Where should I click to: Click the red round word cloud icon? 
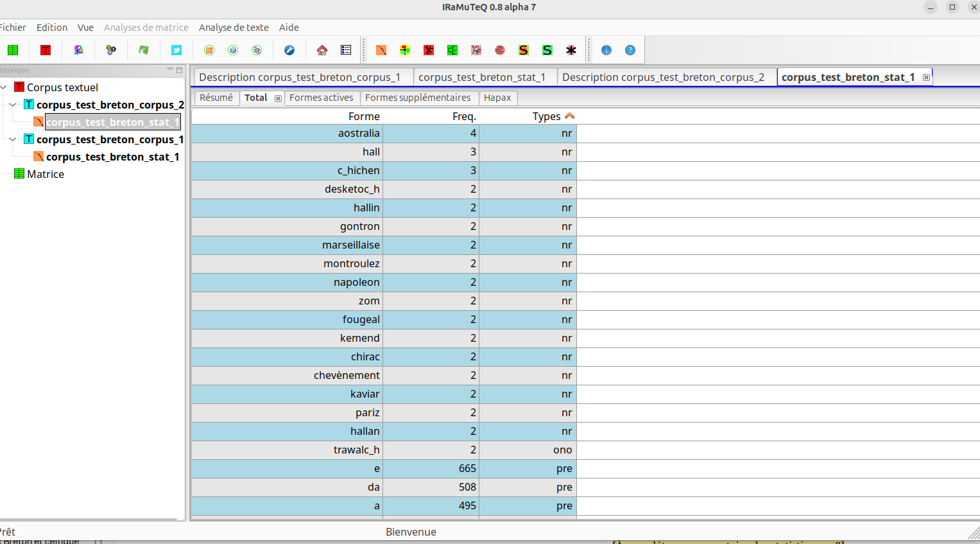click(500, 50)
